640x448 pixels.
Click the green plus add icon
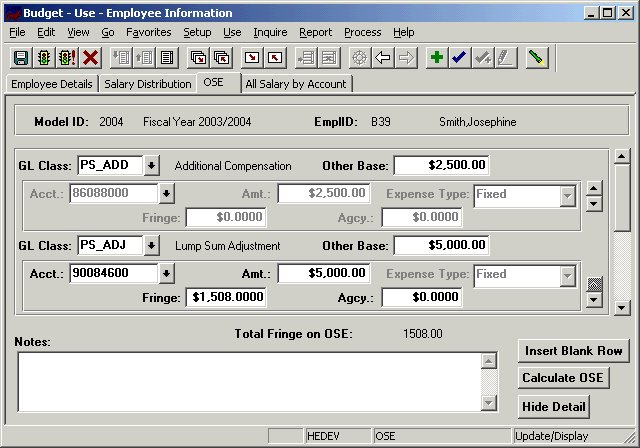coord(436,58)
